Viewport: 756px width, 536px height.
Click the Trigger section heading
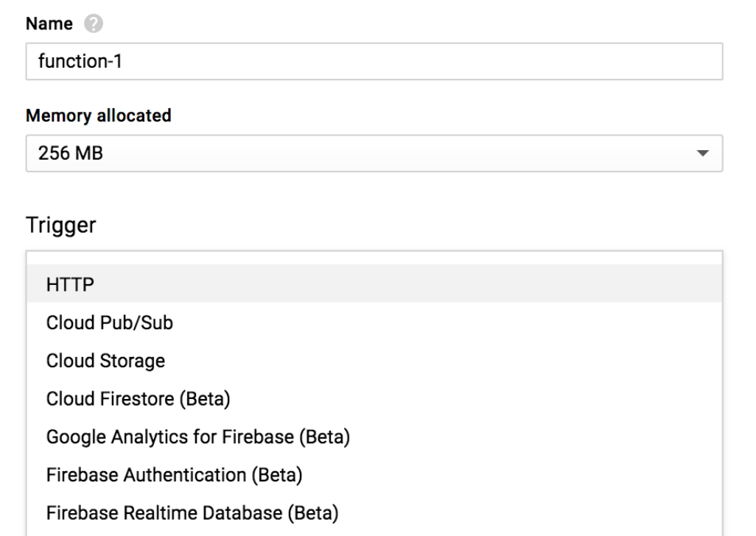[60, 225]
